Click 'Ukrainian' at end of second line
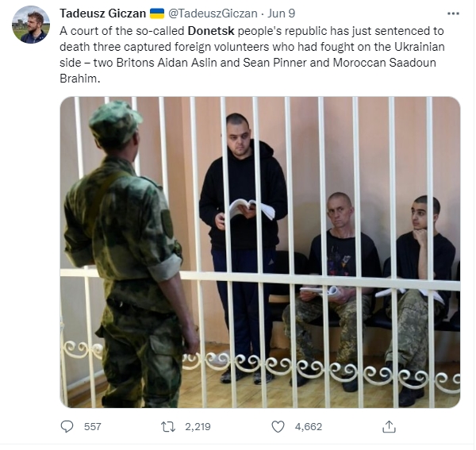476x450 pixels. coord(419,47)
